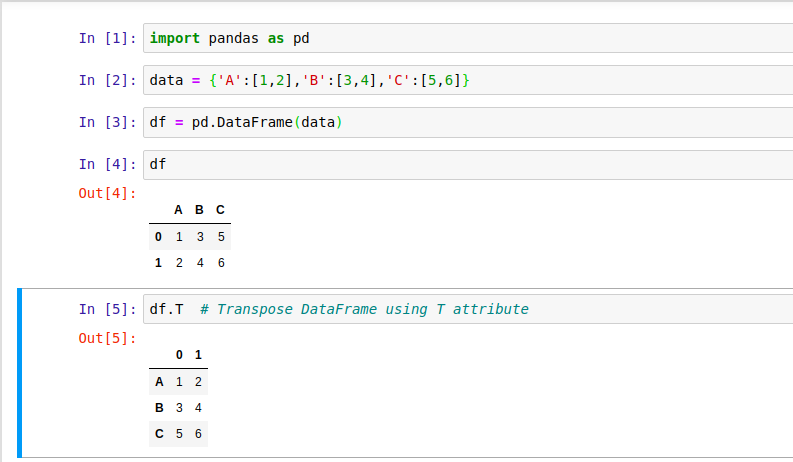Click row index 0 in first DataFrame output
The image size is (793, 462).
(x=158, y=237)
